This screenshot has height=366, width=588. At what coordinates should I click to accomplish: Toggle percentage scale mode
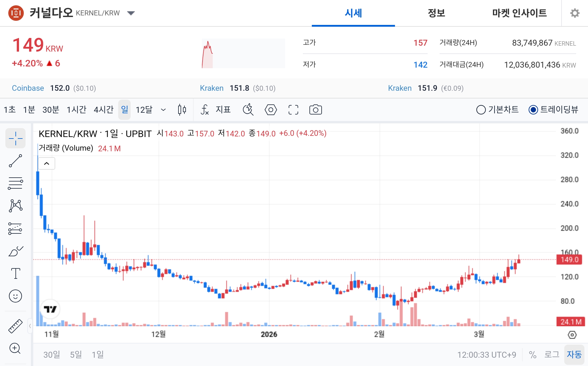(533, 354)
